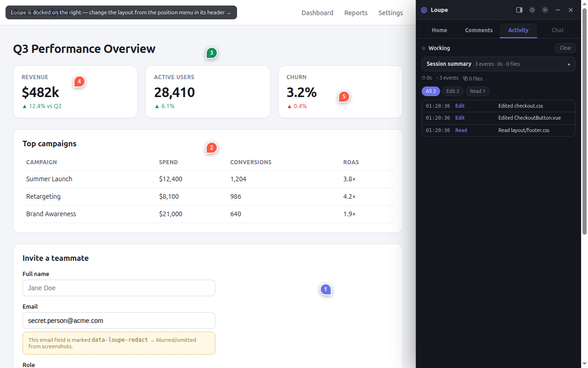Click the $21,000 spend value
Screen dimensions: 588x368
click(x=171, y=214)
